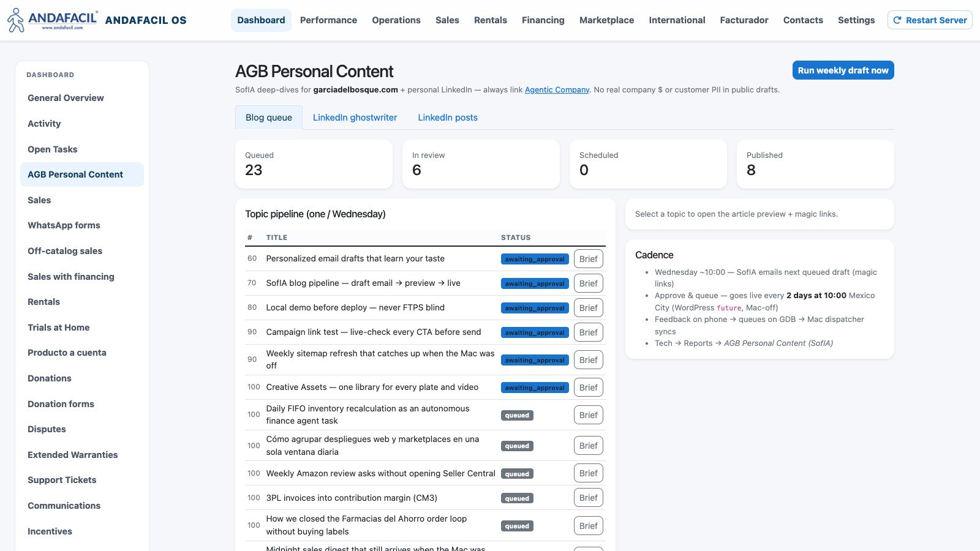Screen dimensions: 980x551
Task: Switch to the LinkedIn ghostwriter tab
Action: coord(355,118)
